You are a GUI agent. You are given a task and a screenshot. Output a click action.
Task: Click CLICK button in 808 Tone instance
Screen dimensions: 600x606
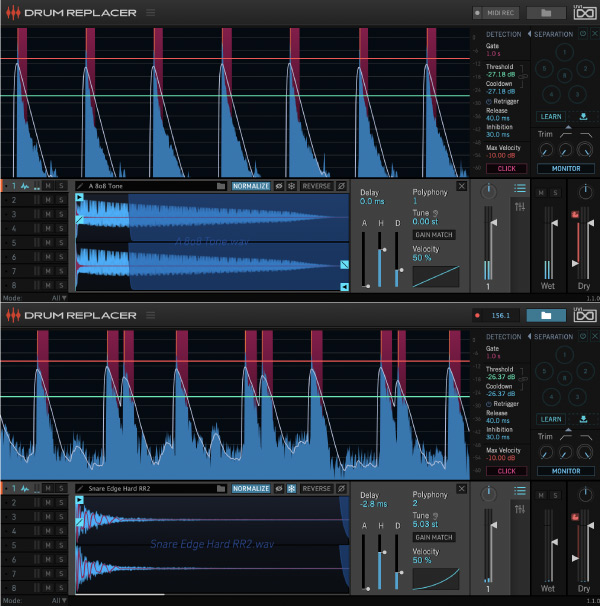click(x=506, y=169)
